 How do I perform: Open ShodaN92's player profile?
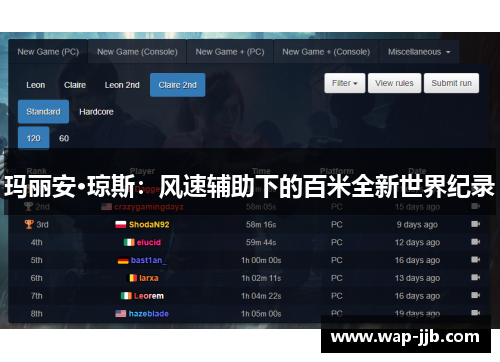(149, 225)
